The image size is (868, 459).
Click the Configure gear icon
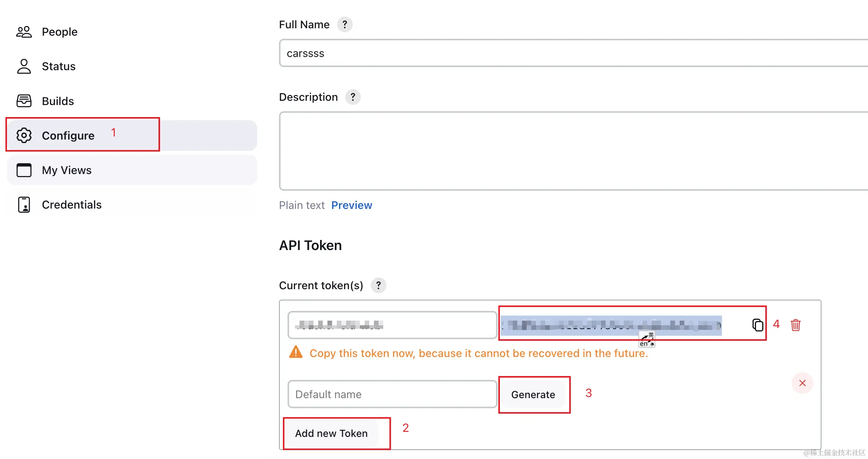(24, 135)
